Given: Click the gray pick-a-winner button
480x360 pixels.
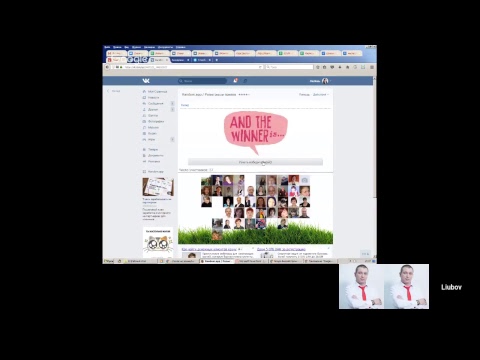Looking at the screenshot, I should click(x=255, y=162).
